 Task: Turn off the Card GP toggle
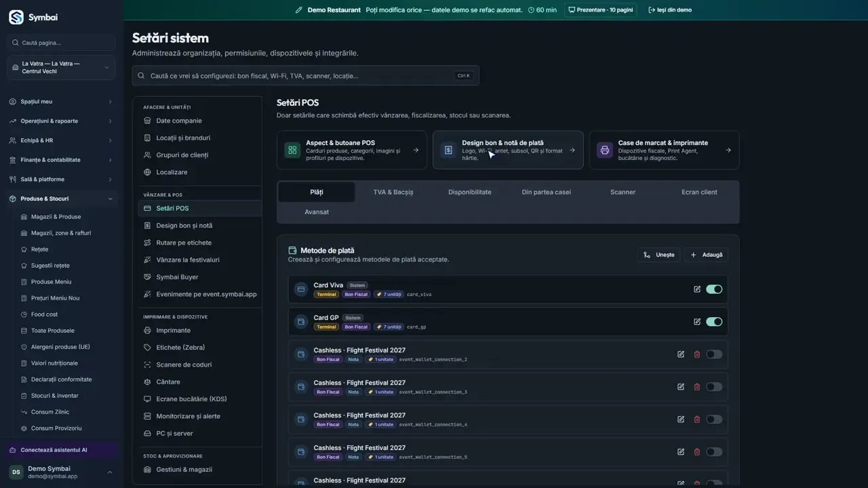point(714,322)
